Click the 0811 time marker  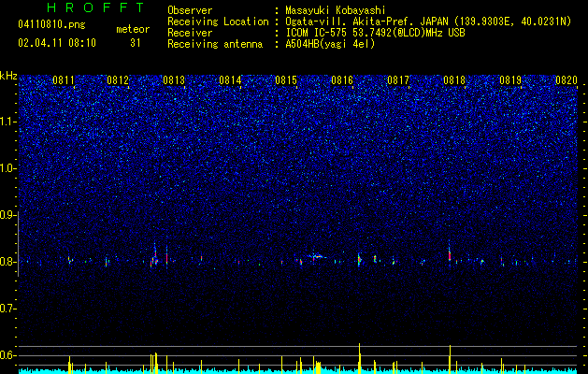click(64, 80)
